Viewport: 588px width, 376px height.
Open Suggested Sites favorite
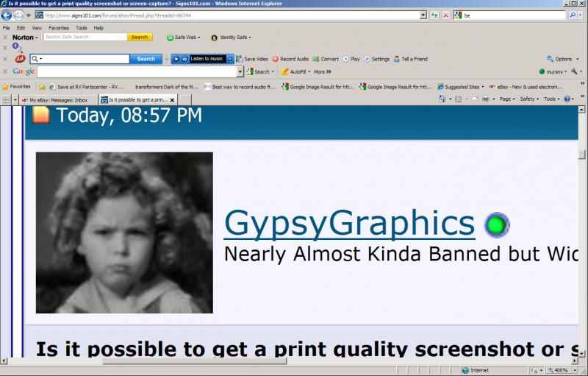(461, 87)
